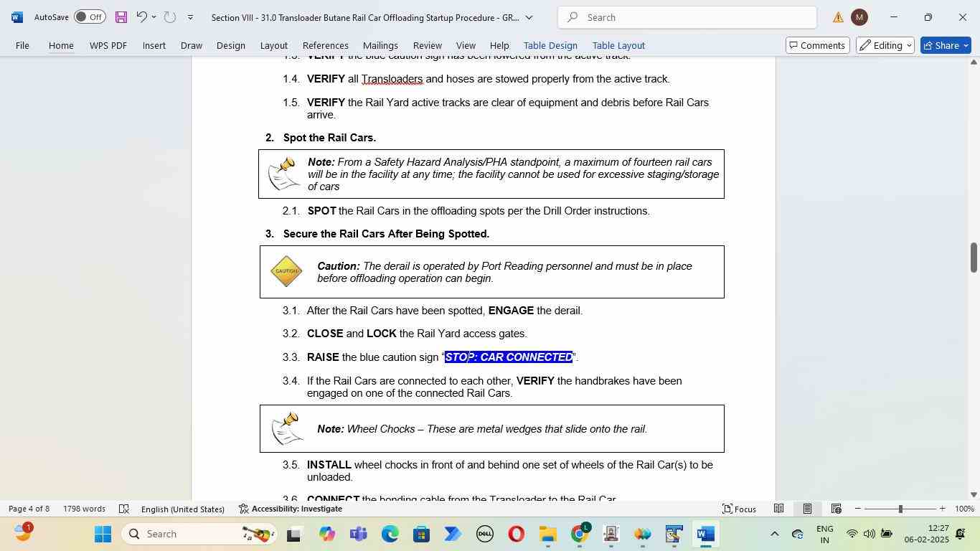The image size is (980, 551).
Task: Open Power Automate from taskbar
Action: point(453,534)
